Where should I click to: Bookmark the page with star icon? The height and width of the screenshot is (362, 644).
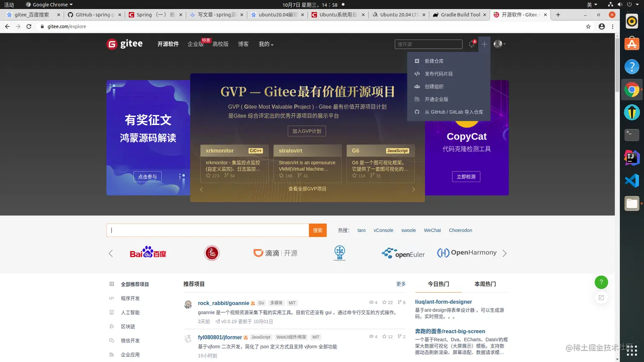click(588, 26)
